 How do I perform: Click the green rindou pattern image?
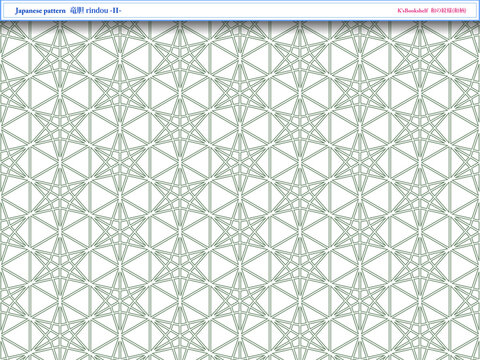coord(240,190)
